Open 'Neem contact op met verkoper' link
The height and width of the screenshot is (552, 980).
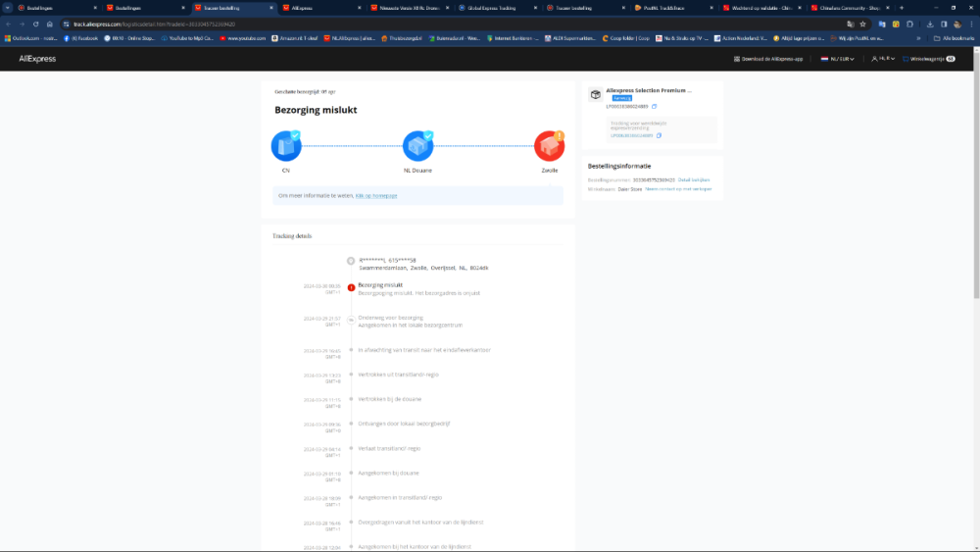click(x=678, y=188)
